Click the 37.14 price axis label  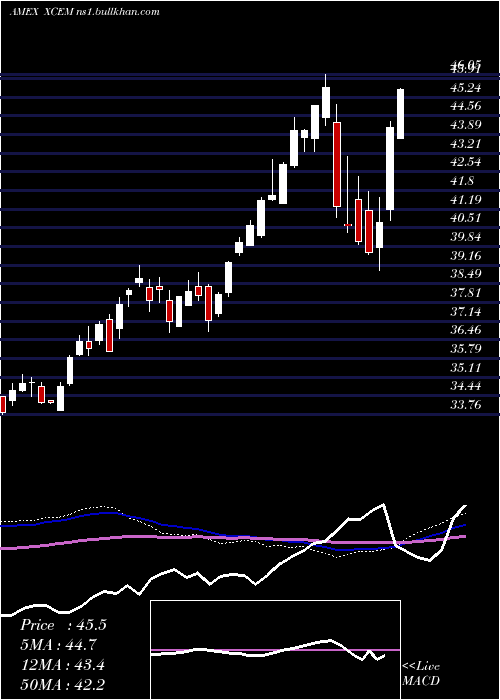tap(466, 311)
